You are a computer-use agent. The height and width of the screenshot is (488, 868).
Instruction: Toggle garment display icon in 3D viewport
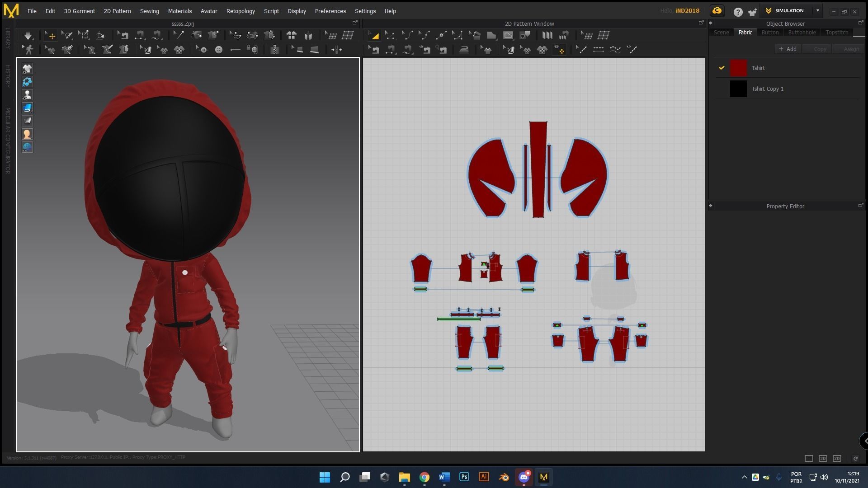[x=27, y=69]
